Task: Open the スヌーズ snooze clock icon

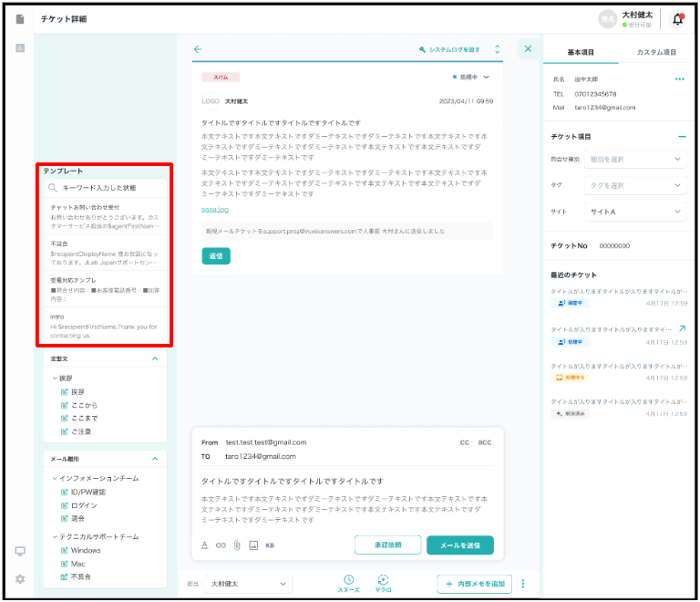Action: point(348,580)
